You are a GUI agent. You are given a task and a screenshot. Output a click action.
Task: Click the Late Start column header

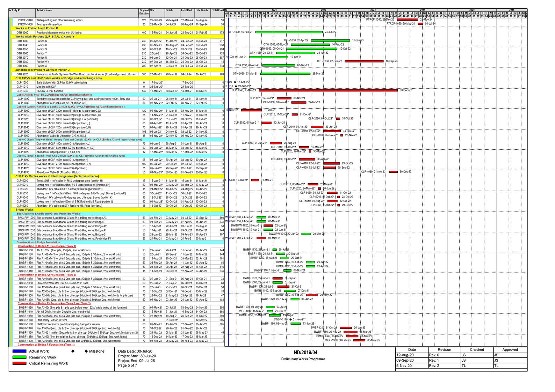click(187, 13)
